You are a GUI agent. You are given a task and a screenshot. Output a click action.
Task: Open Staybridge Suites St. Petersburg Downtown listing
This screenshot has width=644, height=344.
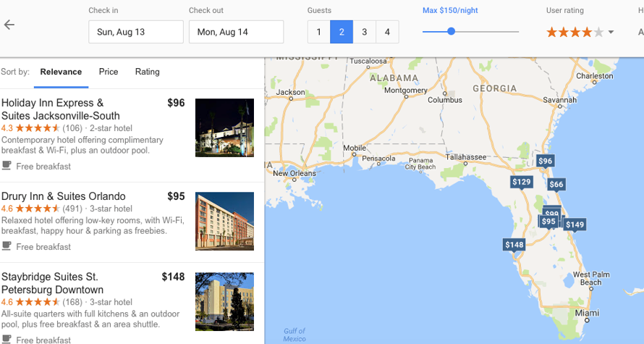(x=53, y=283)
